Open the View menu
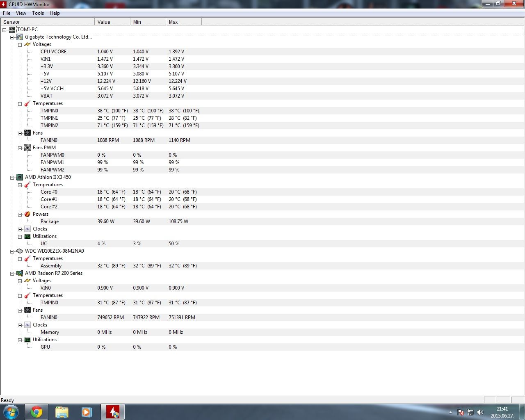525x420 pixels. [21, 13]
